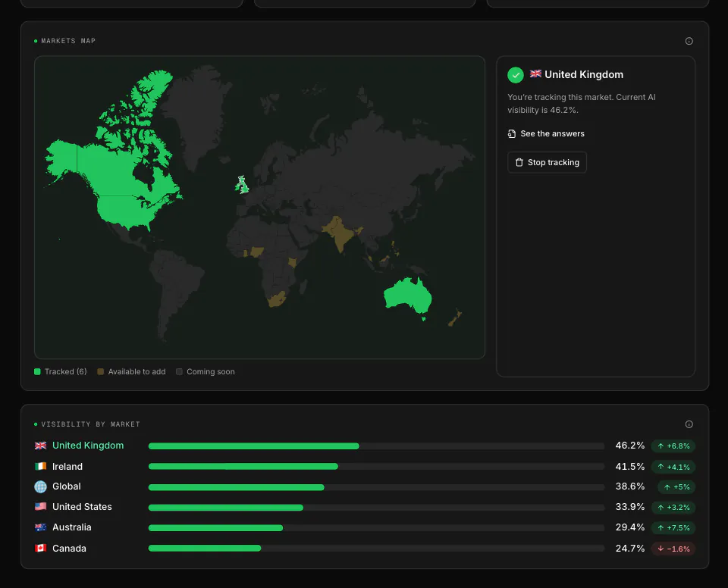Click the +4.1% change badge
Viewport: 728px width, 588px height.
[673, 467]
